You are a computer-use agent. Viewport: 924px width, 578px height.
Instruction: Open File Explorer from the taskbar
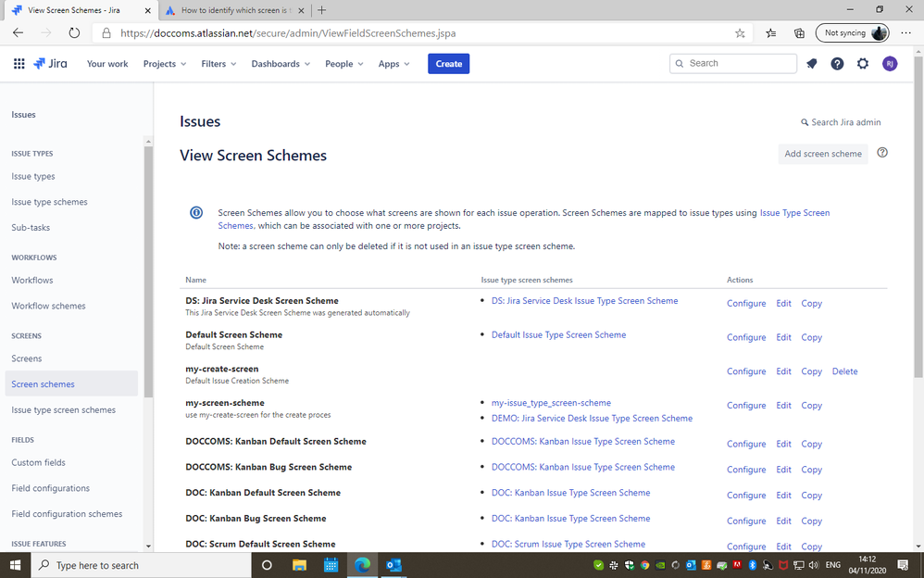[299, 565]
